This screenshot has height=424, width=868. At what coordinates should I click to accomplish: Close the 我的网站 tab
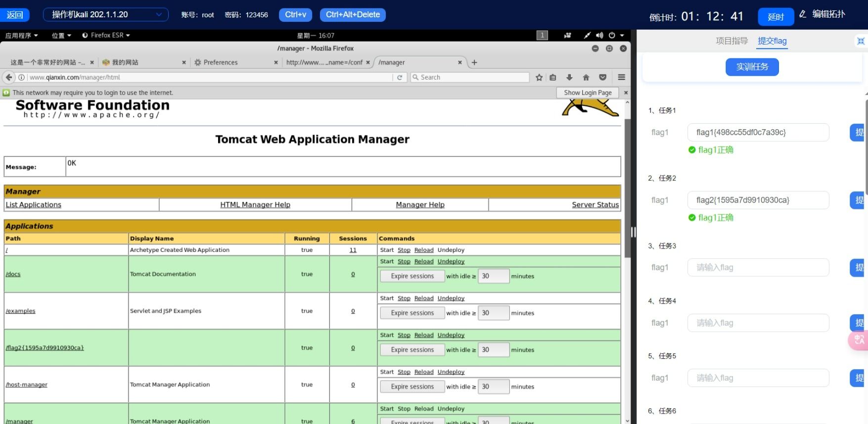tap(184, 62)
